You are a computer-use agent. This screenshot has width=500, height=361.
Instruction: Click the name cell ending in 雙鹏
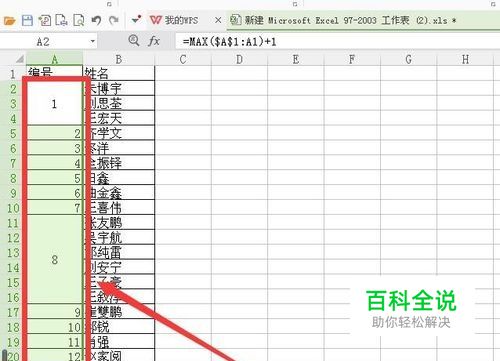[x=119, y=312]
